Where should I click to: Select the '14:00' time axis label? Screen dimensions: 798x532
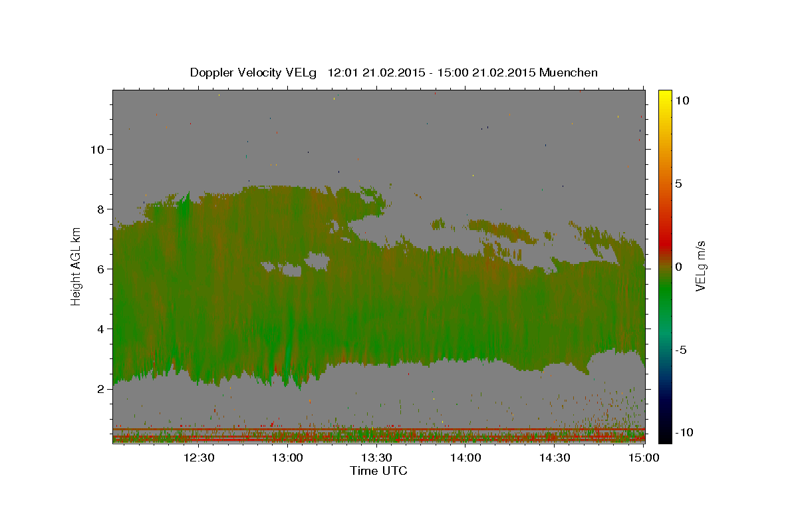pyautogui.click(x=465, y=458)
